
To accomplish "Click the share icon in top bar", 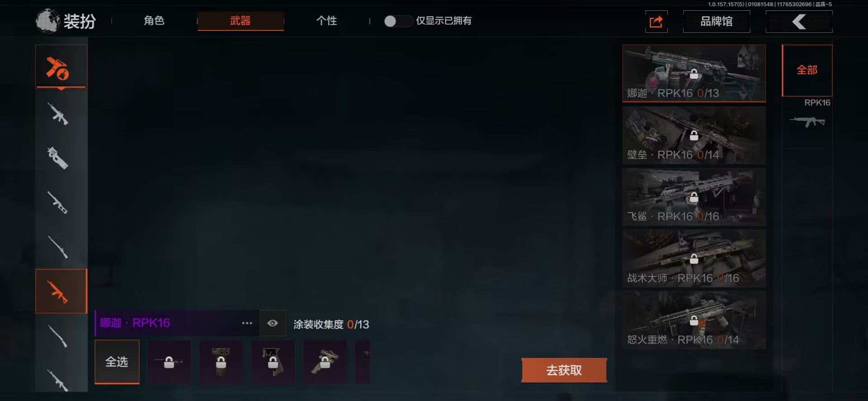I will pos(656,21).
